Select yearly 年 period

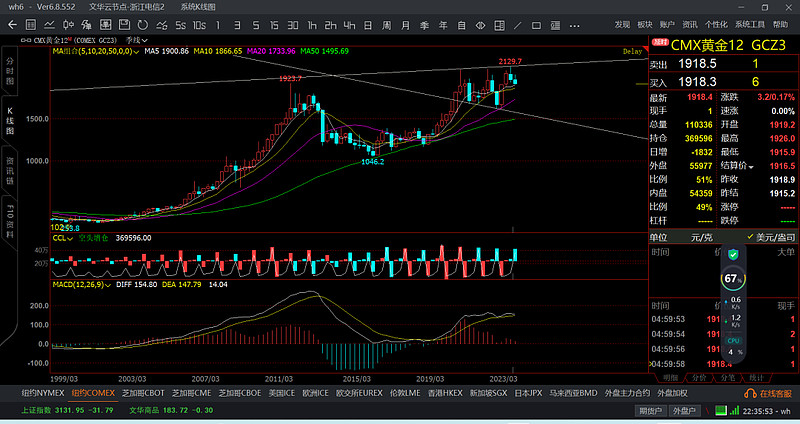[443, 25]
